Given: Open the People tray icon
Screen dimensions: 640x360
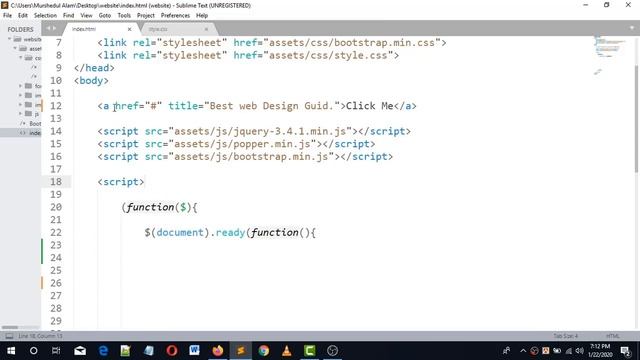Looking at the screenshot, I should point(507,351).
